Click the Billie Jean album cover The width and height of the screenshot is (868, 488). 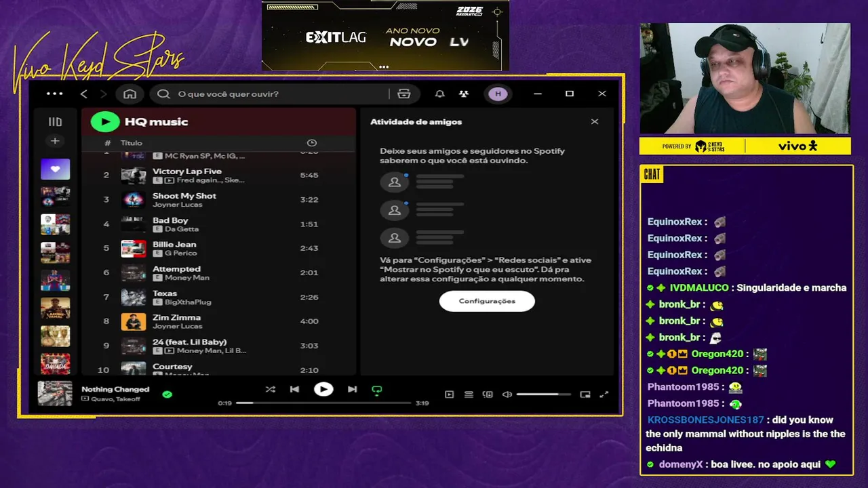(x=134, y=249)
